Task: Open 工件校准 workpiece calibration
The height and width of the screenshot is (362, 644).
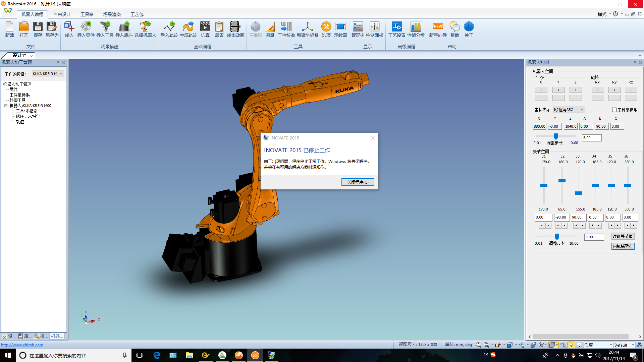Action: coord(286,29)
